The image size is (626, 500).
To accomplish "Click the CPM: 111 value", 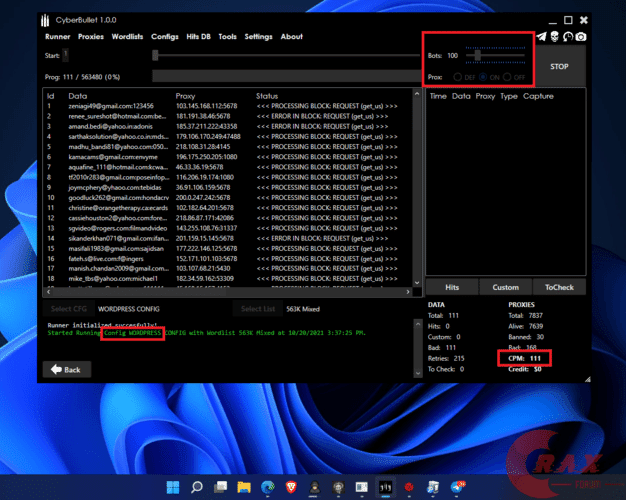I will pos(524,358).
